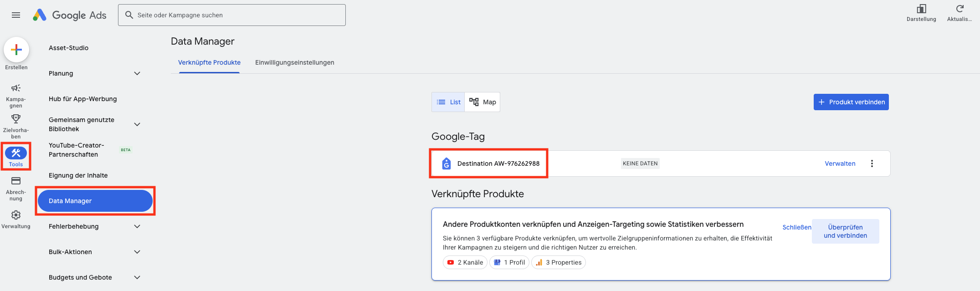Viewport: 980px width, 291px height.
Task: Click the Google Ads logo
Action: 70,15
